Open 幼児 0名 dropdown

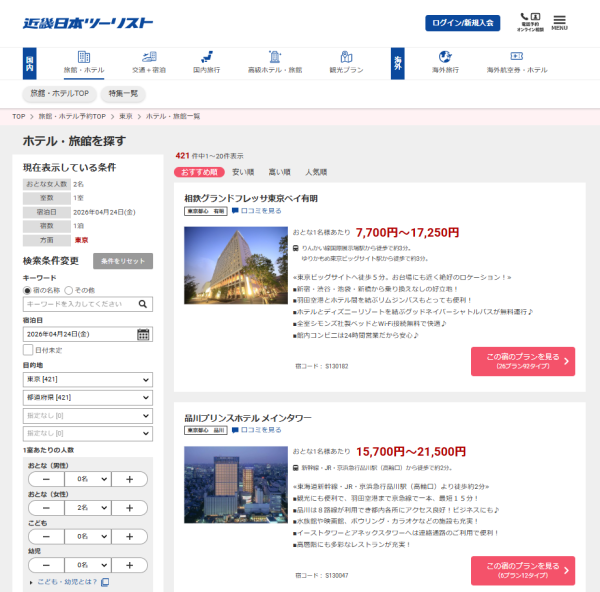pyautogui.click(x=88, y=565)
